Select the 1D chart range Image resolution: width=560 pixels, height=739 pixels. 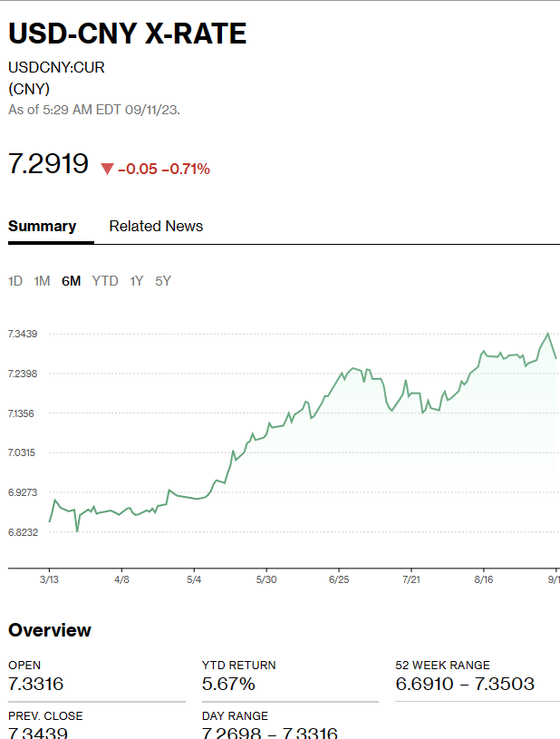point(15,281)
